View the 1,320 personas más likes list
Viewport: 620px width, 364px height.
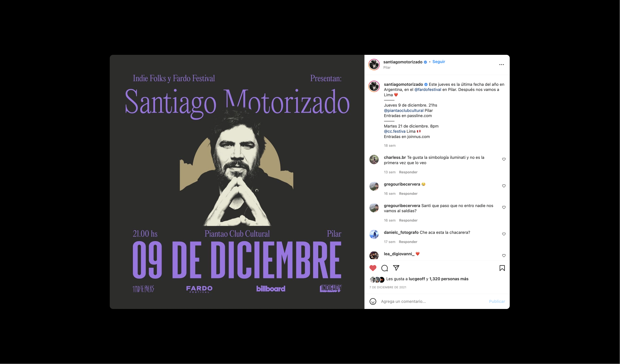pyautogui.click(x=448, y=279)
